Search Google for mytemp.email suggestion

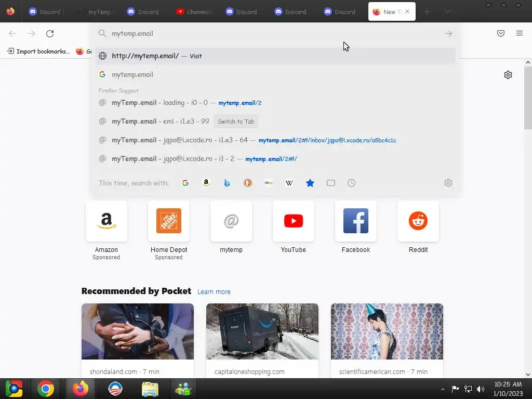275,75
